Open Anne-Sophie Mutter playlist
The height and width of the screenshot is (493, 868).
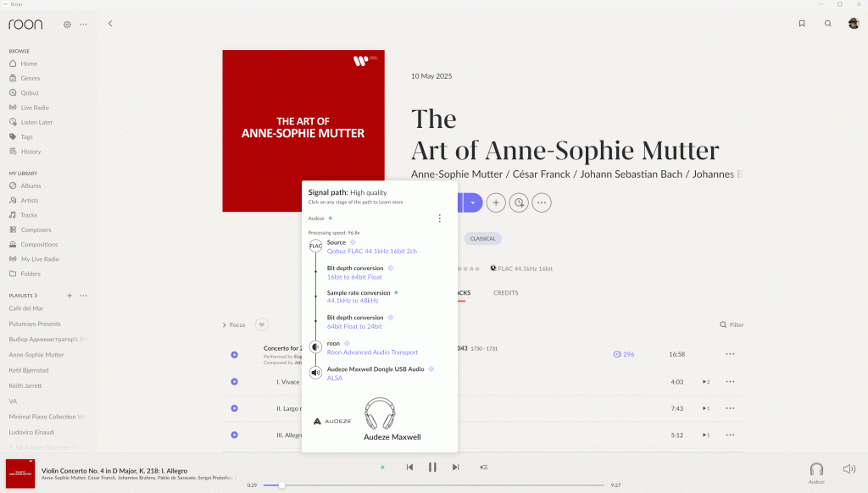pyautogui.click(x=36, y=355)
